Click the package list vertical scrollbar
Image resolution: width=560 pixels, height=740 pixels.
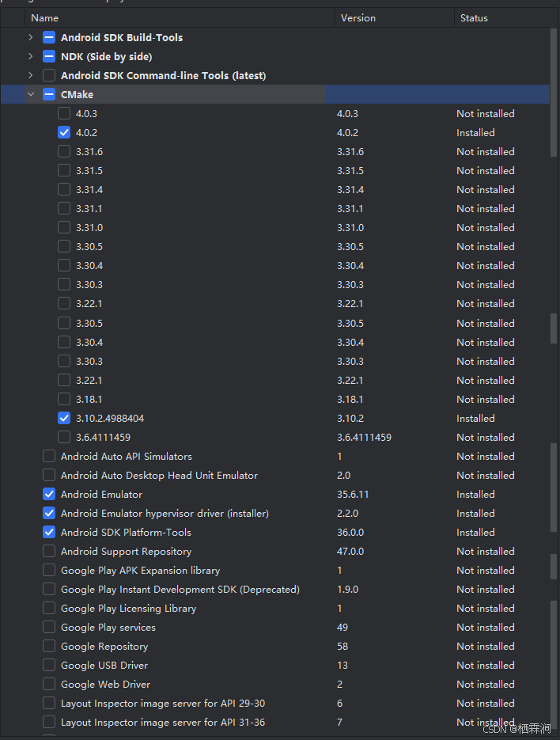[x=554, y=92]
